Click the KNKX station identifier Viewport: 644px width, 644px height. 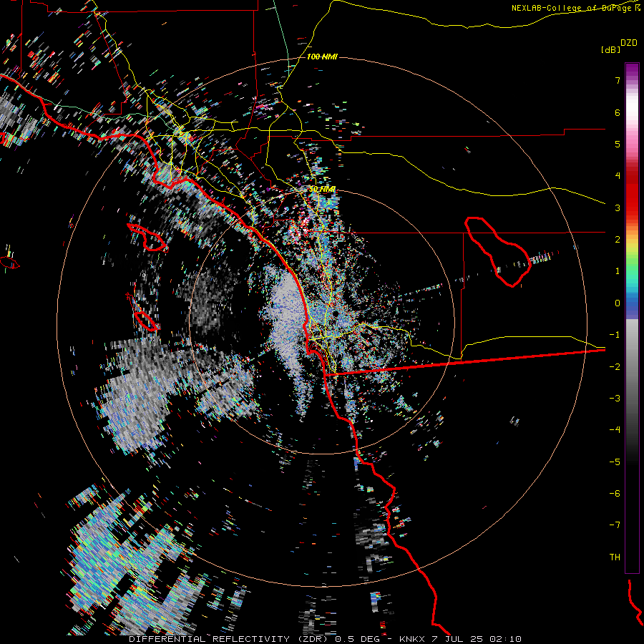pyautogui.click(x=412, y=639)
